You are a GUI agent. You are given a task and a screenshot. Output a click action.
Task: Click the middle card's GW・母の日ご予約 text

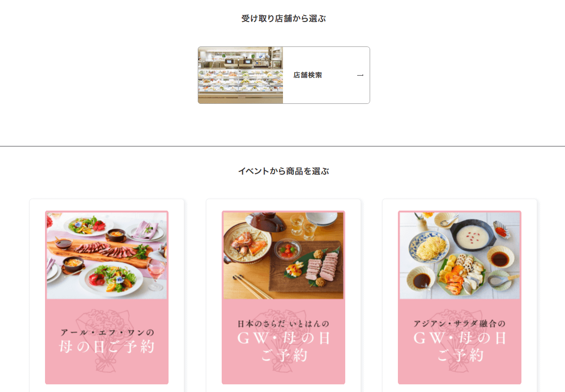coord(283,347)
